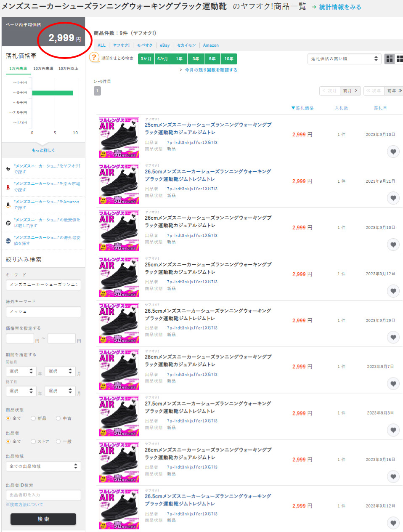The height and width of the screenshot is (532, 403).
Task: Click the green ~3千円 price histogram bar
Action: [52, 93]
